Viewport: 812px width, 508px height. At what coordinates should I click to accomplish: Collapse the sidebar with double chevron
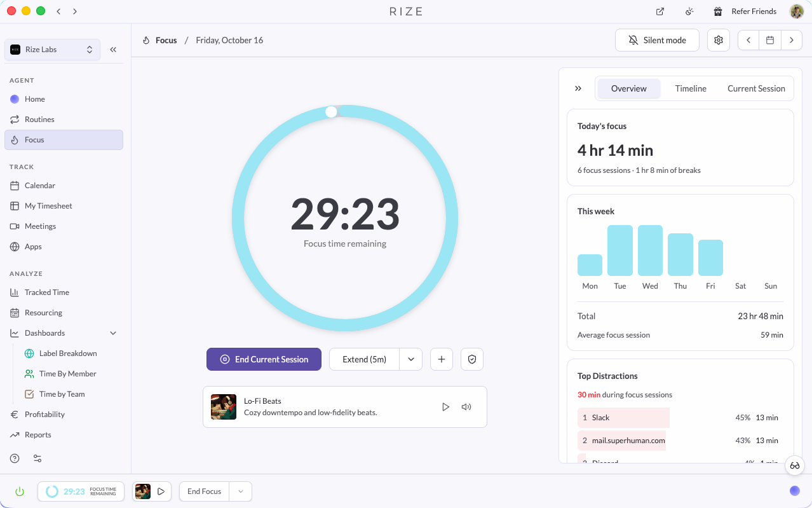pos(113,50)
